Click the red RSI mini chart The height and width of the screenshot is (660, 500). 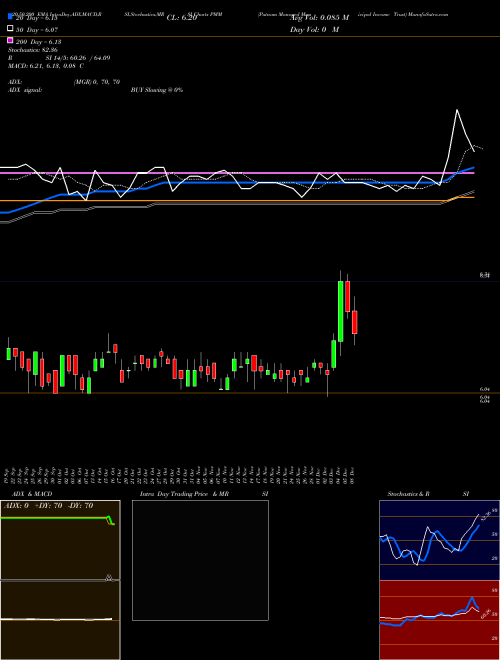(439, 620)
